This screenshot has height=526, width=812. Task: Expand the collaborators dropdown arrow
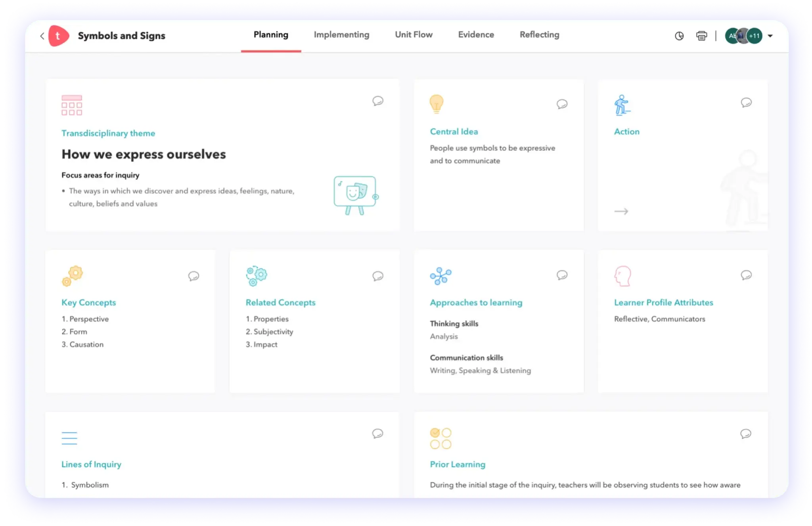point(770,36)
